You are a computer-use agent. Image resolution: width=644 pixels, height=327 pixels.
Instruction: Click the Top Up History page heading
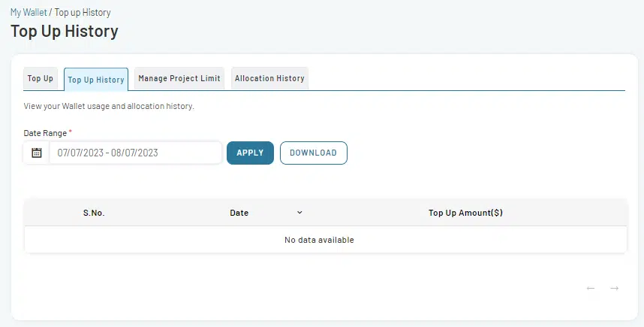(65, 32)
